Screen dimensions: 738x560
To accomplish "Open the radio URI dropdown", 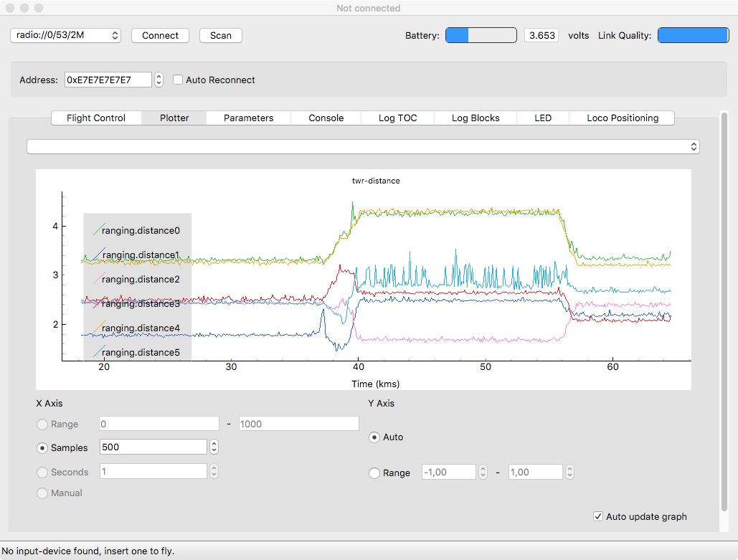I will coord(65,35).
